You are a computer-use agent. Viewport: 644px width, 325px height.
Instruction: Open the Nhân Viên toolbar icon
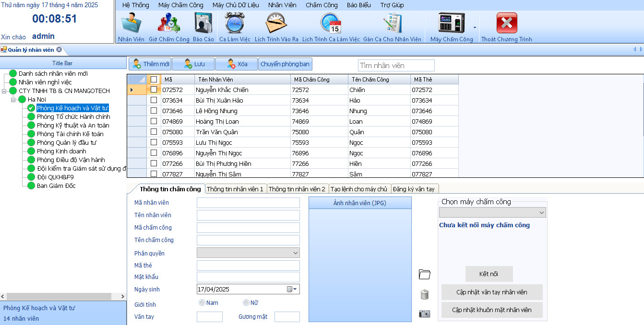(131, 24)
